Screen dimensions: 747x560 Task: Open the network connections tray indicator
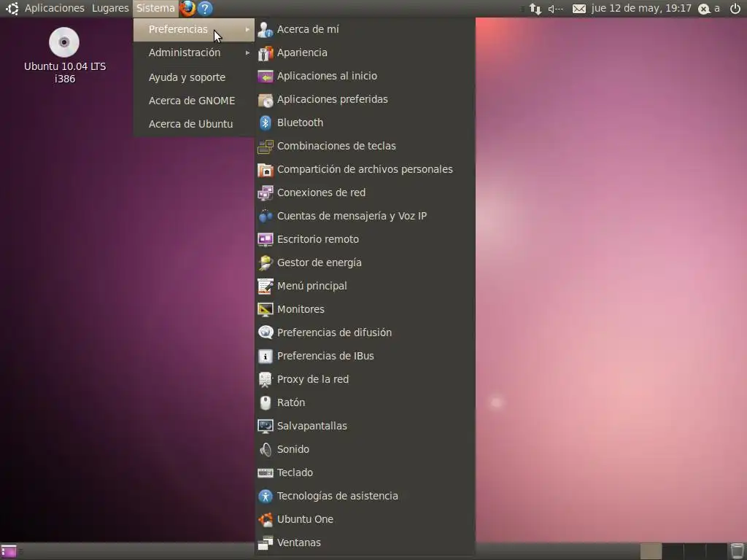pyautogui.click(x=535, y=9)
